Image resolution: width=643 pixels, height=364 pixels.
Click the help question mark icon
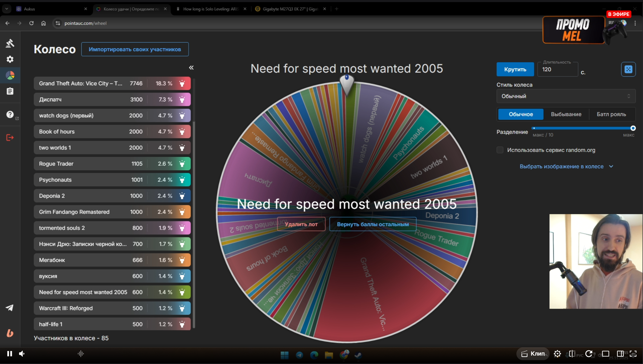coord(10,115)
